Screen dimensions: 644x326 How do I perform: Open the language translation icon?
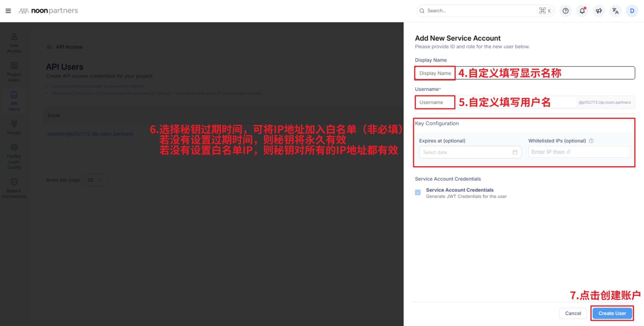(615, 11)
